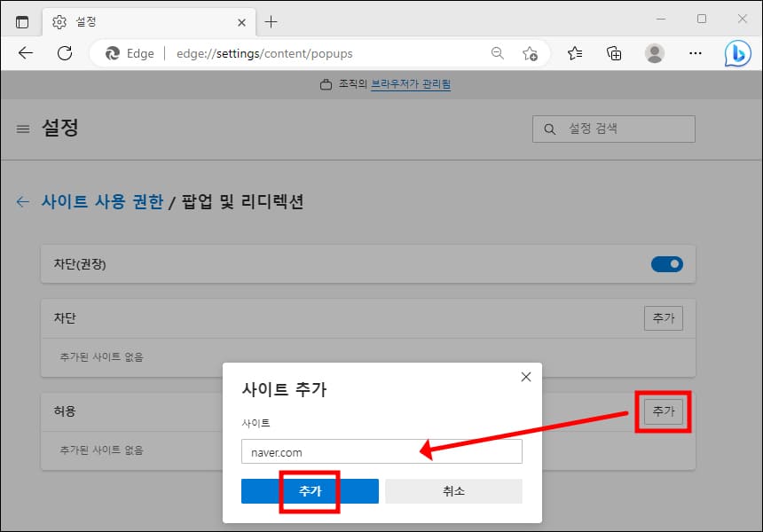The image size is (763, 532).
Task: Toggle off 차단(권장) popup blocking
Action: click(666, 263)
